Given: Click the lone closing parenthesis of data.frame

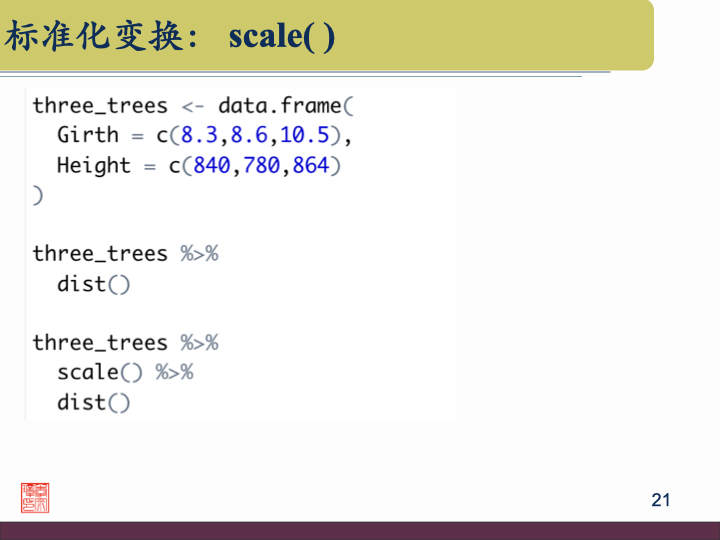Looking at the screenshot, I should (x=38, y=195).
